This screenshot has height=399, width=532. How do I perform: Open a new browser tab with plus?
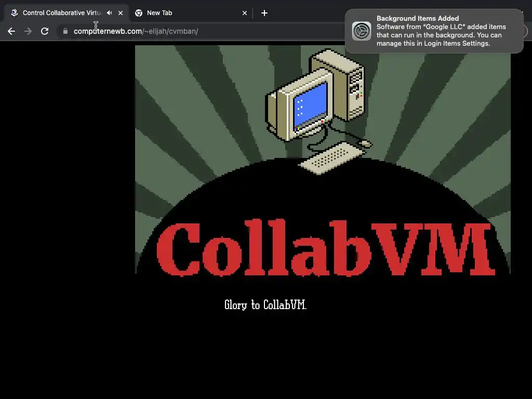(x=264, y=13)
